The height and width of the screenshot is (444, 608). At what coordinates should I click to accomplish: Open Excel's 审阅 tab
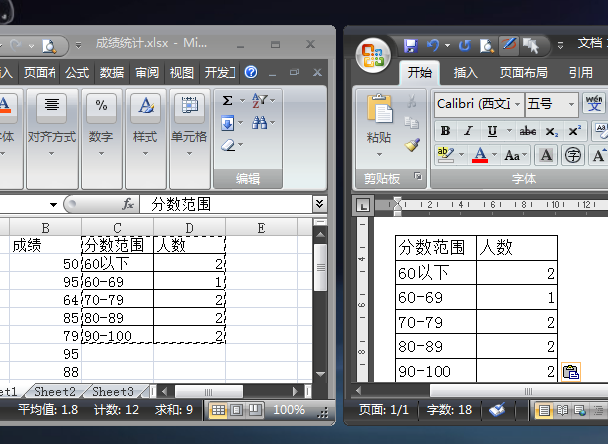tap(147, 73)
